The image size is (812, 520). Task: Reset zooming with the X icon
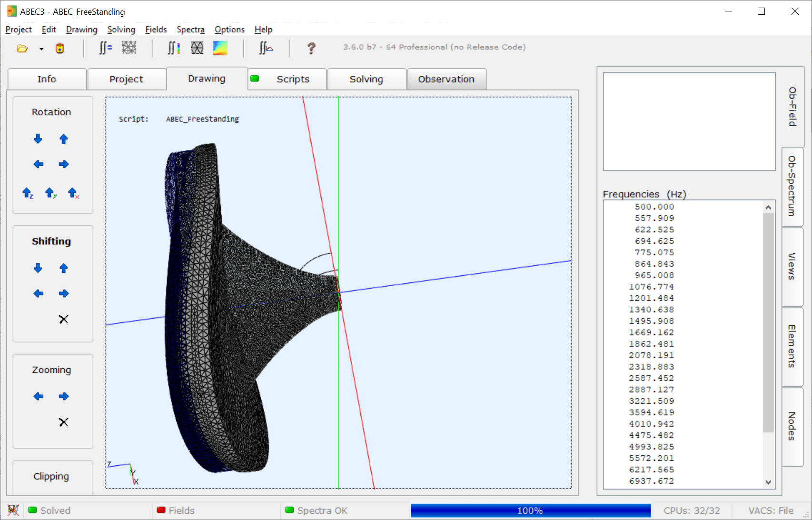pyautogui.click(x=63, y=422)
